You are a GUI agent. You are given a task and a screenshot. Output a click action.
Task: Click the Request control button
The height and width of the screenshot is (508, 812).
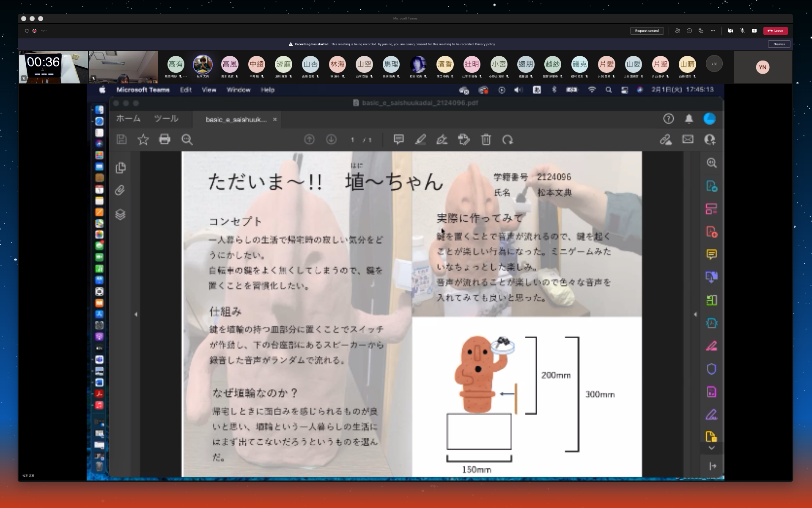pos(647,31)
